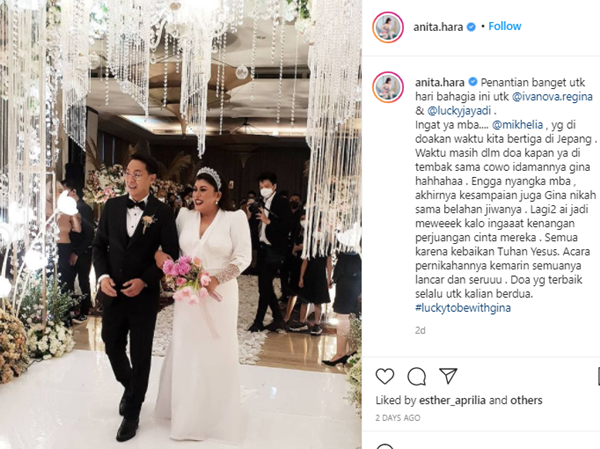Image resolution: width=600 pixels, height=449 pixels.
Task: Click the 2d caption time label
Action: 420,330
